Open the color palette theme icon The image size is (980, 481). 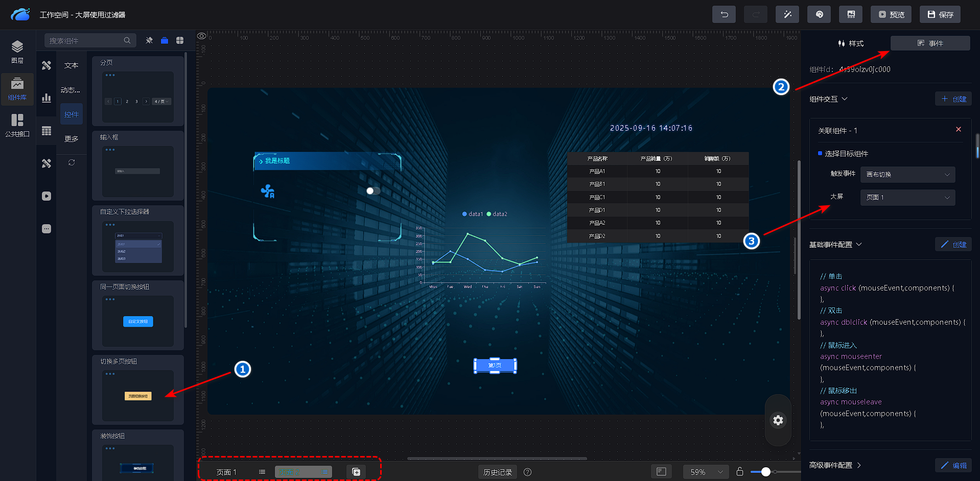pos(819,14)
